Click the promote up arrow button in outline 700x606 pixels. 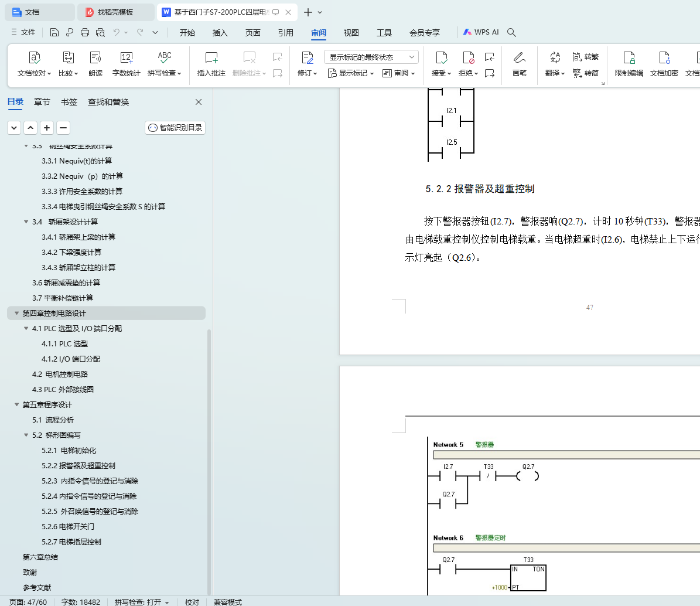tap(30, 128)
